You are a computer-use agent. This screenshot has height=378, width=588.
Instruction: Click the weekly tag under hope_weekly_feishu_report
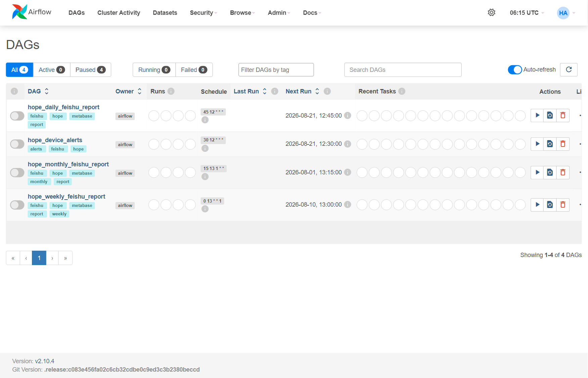59,214
